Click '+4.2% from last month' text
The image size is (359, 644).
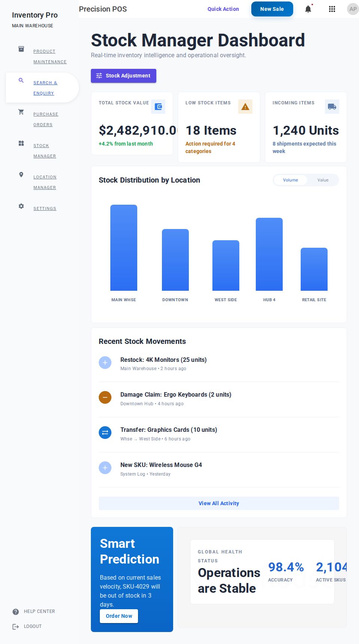point(126,144)
